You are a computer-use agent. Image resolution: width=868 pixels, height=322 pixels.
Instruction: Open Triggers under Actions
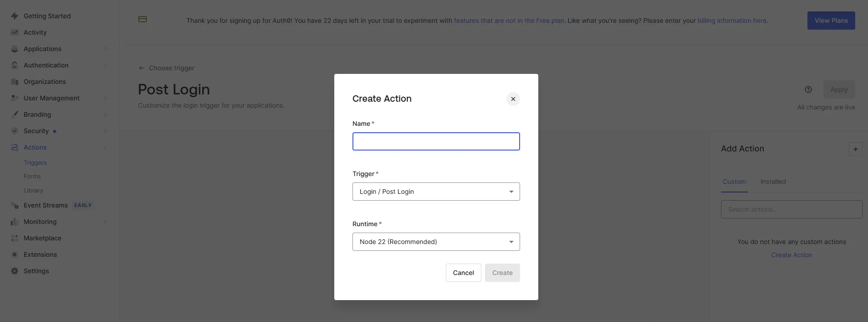click(35, 162)
